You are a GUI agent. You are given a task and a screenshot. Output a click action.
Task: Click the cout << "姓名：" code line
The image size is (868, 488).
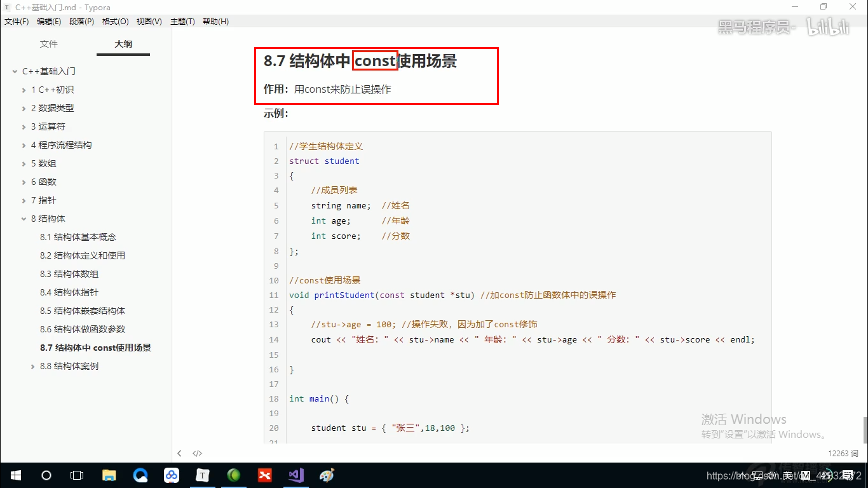pyautogui.click(x=532, y=339)
